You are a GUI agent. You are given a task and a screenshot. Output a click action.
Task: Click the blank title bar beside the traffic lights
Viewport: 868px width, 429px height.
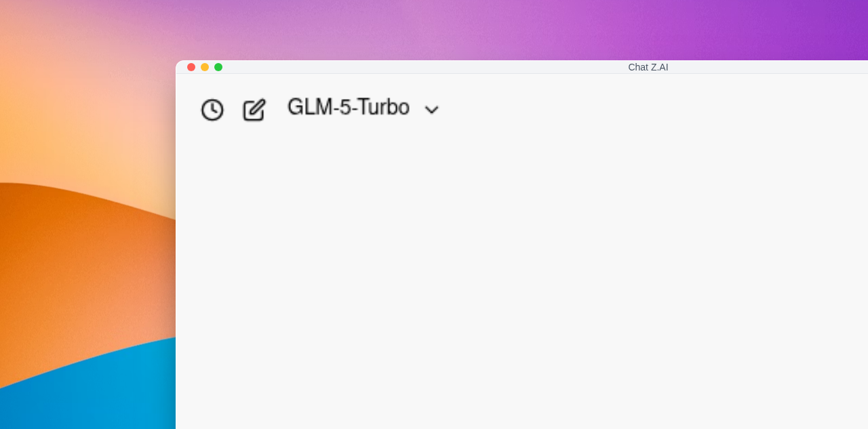tap(420, 67)
